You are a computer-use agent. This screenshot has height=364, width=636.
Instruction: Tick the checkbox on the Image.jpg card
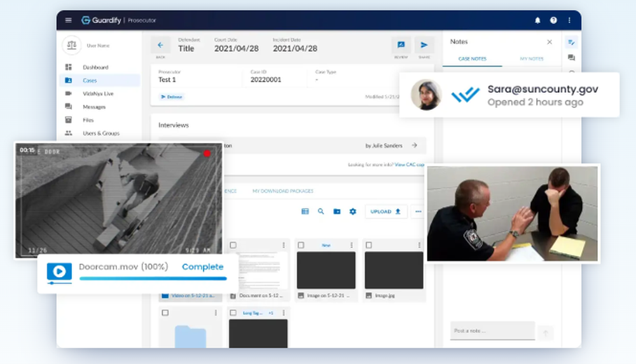[x=369, y=245]
